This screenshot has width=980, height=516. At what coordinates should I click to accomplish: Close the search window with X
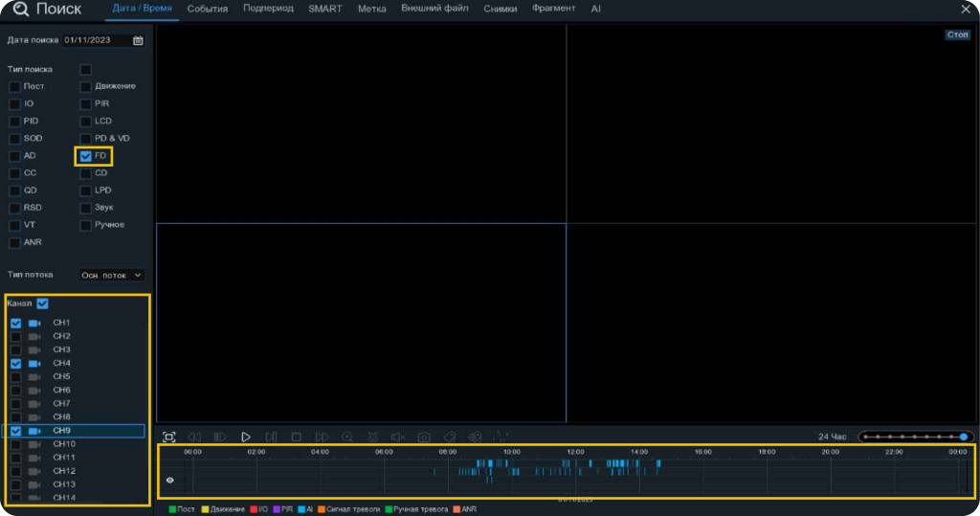tap(966, 9)
